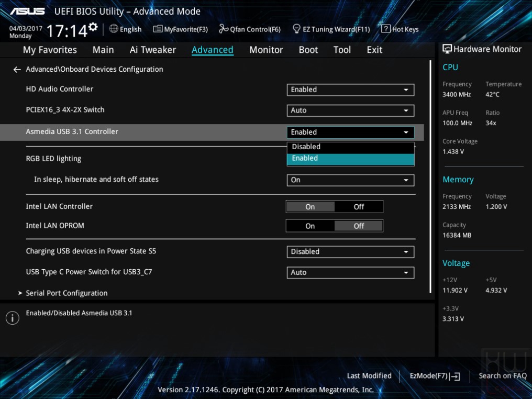
Task: Open the sleep, hibernate and soft off dropdown
Action: [350, 180]
